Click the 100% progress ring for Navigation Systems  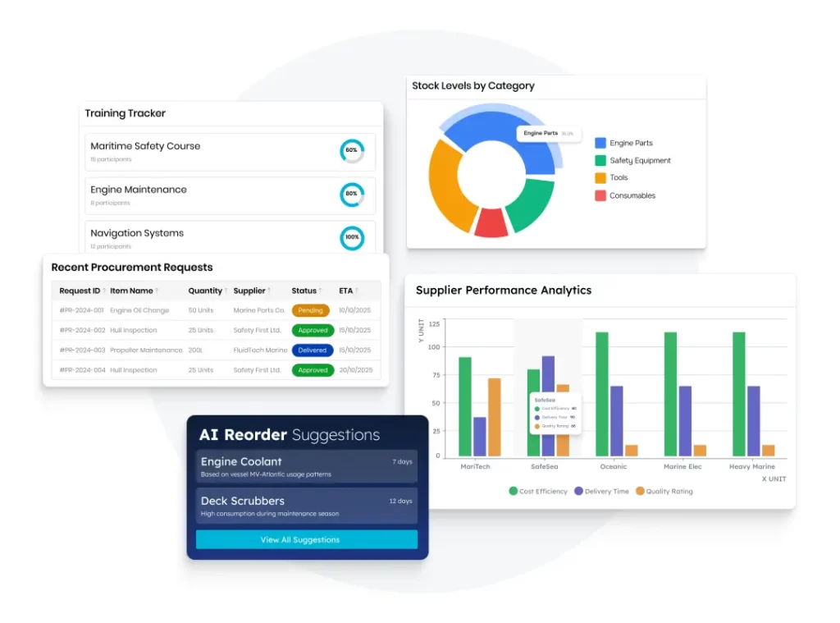tap(352, 237)
